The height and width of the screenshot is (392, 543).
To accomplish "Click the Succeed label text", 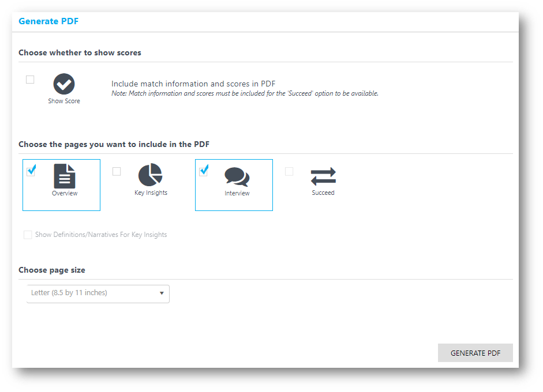I will point(323,193).
